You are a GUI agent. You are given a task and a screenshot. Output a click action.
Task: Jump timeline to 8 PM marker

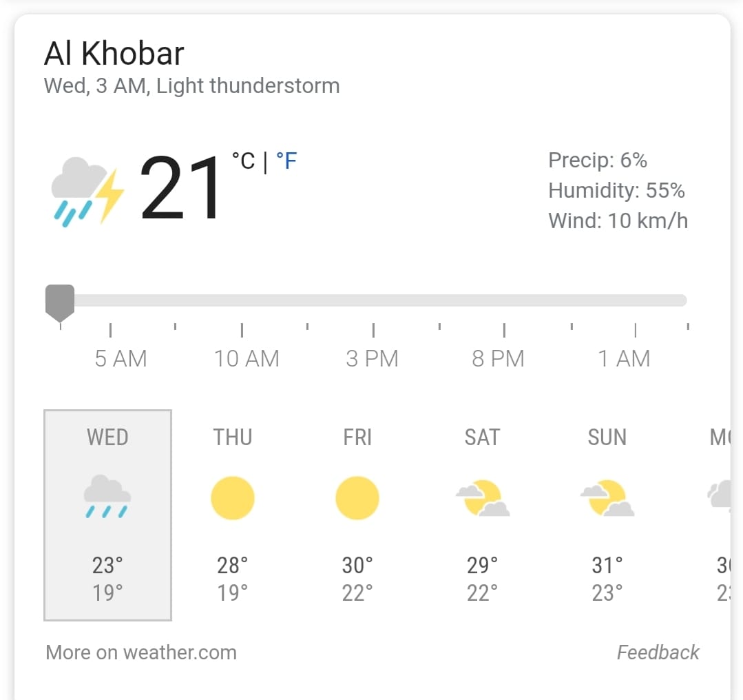coord(498,358)
